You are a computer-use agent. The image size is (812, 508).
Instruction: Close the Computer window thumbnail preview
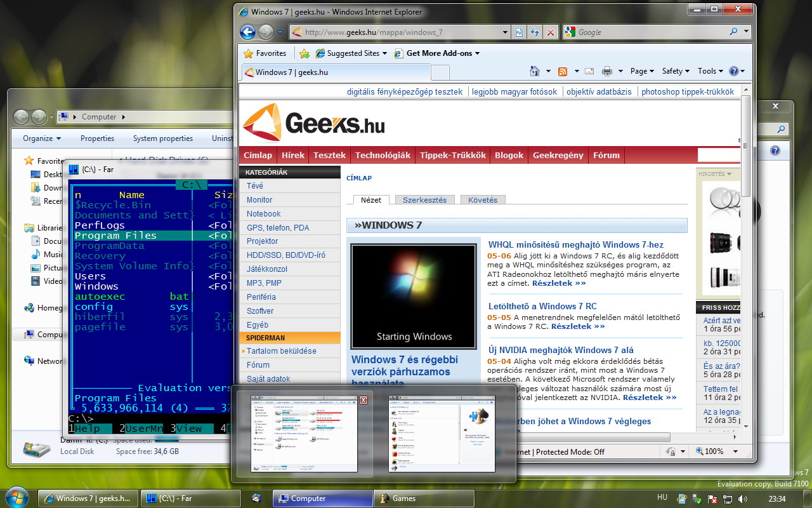tap(363, 400)
